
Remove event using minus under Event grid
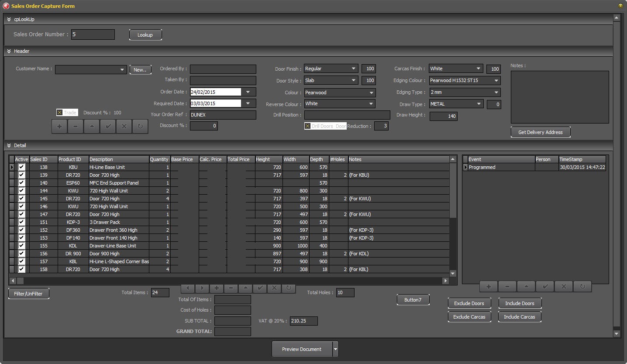[507, 287]
